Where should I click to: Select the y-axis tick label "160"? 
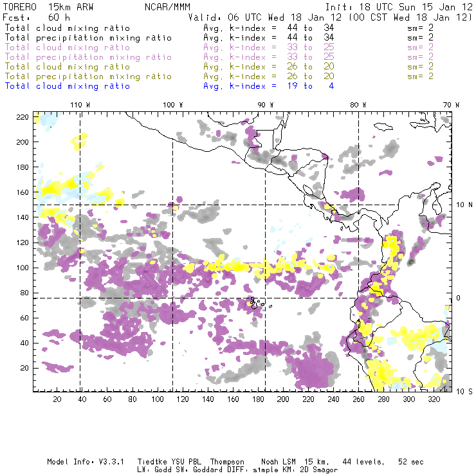pyautogui.click(x=23, y=192)
